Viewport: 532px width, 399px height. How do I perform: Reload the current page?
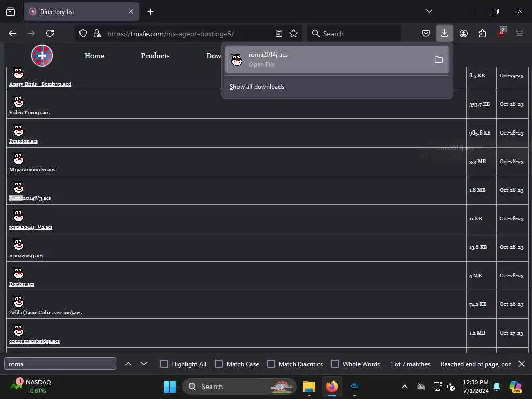pos(50,33)
